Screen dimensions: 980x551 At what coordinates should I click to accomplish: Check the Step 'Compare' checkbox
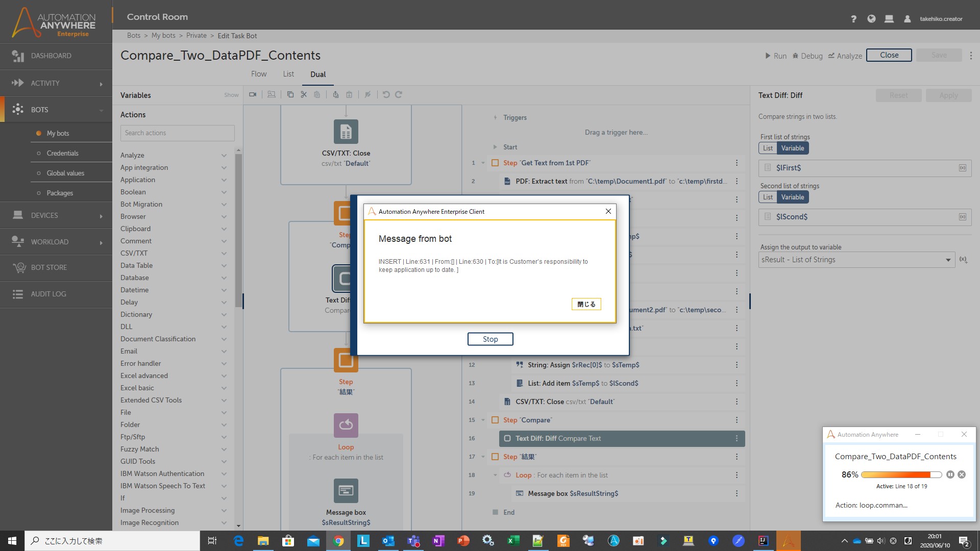pyautogui.click(x=495, y=420)
